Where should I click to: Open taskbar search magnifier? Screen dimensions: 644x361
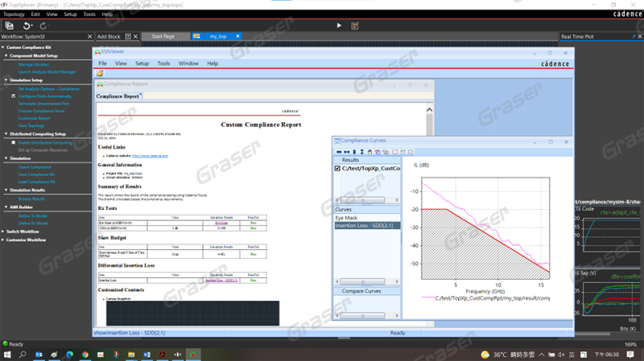(x=23, y=355)
